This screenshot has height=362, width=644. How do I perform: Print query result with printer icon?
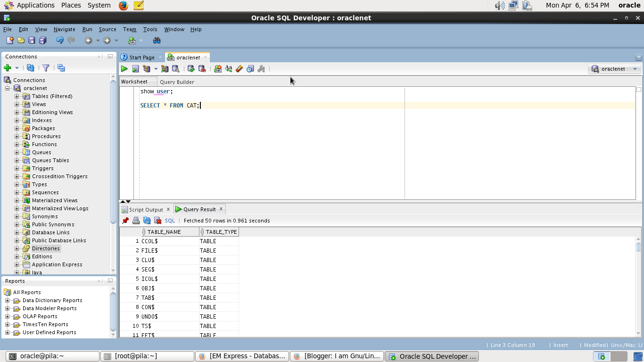(136, 221)
